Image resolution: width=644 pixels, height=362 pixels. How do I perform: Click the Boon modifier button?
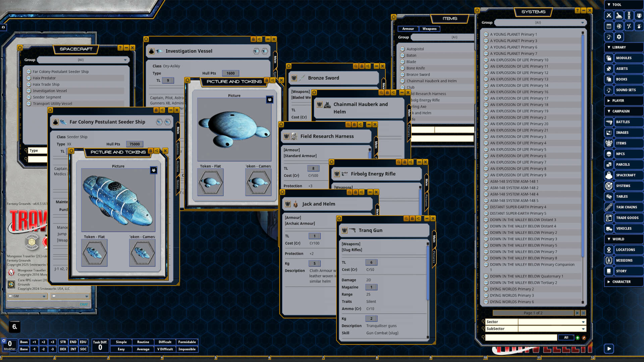point(24,342)
